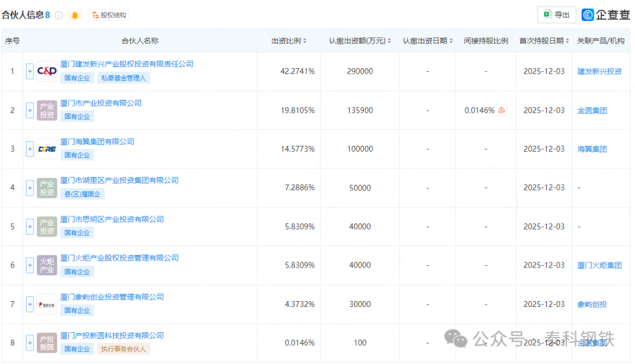
Task: Click the 290000 subscribed amount cell
Action: click(x=360, y=71)
